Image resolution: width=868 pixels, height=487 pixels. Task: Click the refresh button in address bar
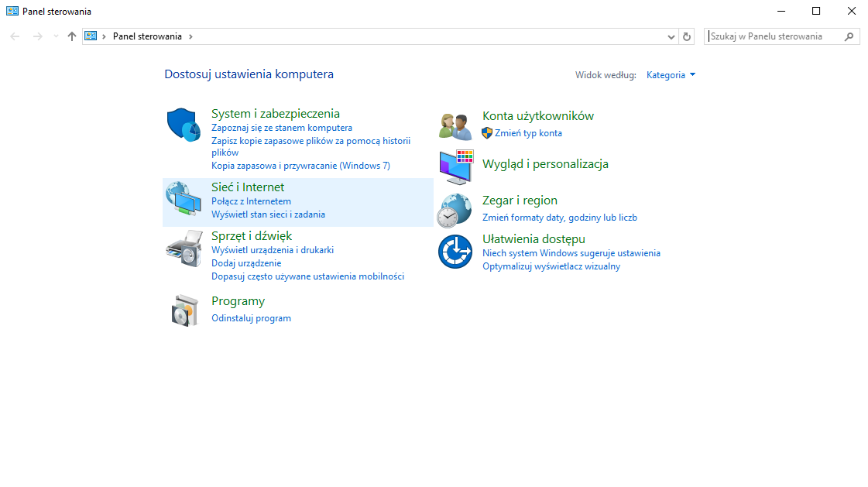[687, 36]
